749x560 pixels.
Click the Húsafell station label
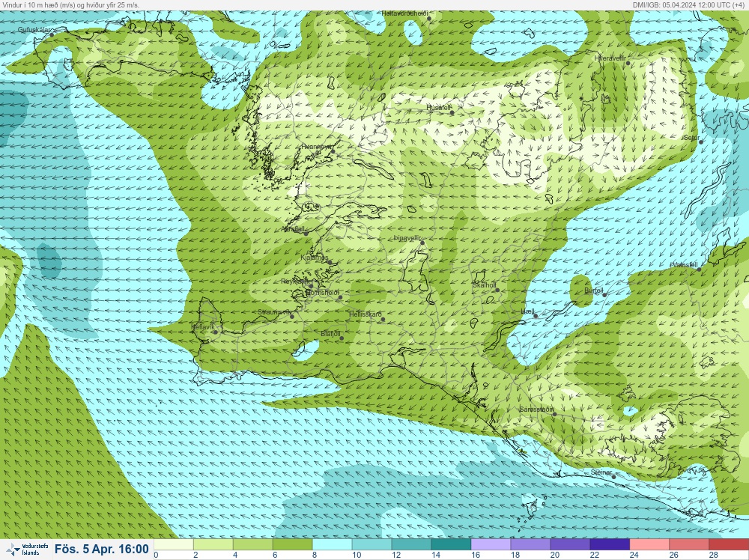(438, 108)
